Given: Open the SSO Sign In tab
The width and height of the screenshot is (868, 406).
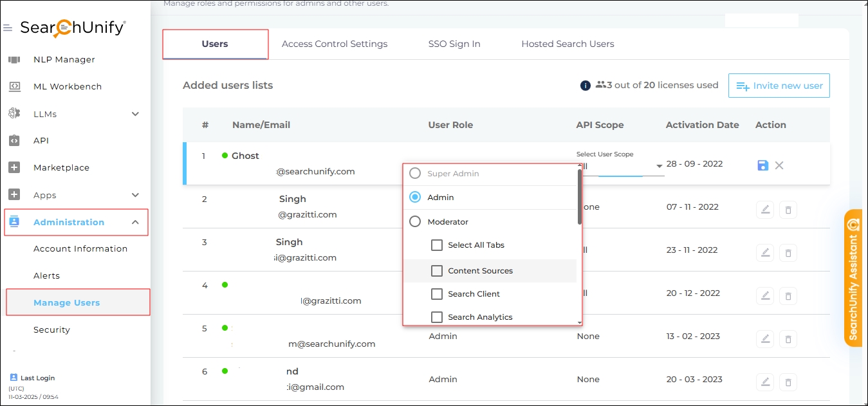Looking at the screenshot, I should (x=454, y=44).
